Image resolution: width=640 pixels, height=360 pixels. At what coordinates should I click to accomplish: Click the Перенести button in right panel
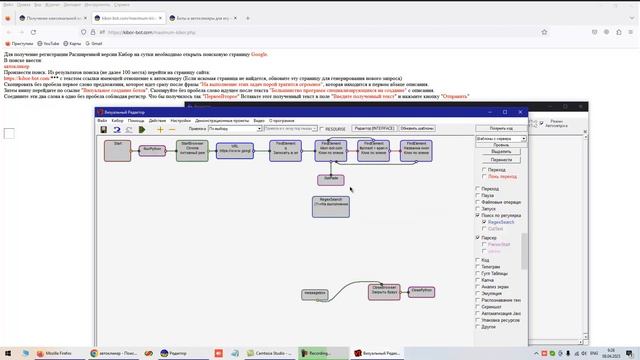pos(501,160)
